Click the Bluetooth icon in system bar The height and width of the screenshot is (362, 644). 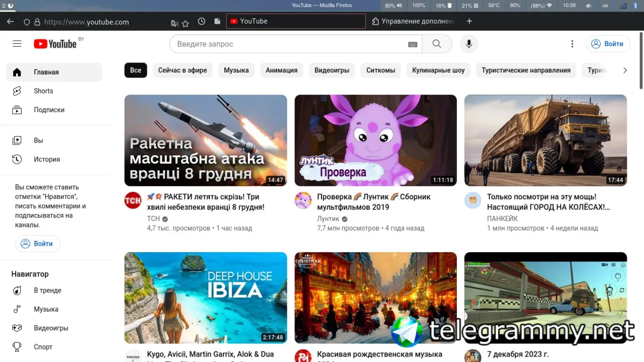click(635, 6)
